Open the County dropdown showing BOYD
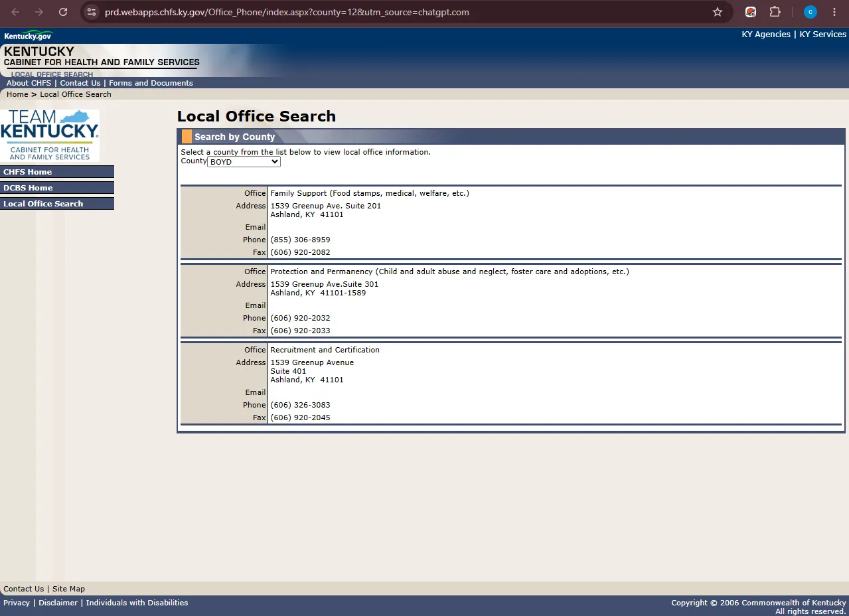Image resolution: width=849 pixels, height=616 pixels. pos(244,161)
